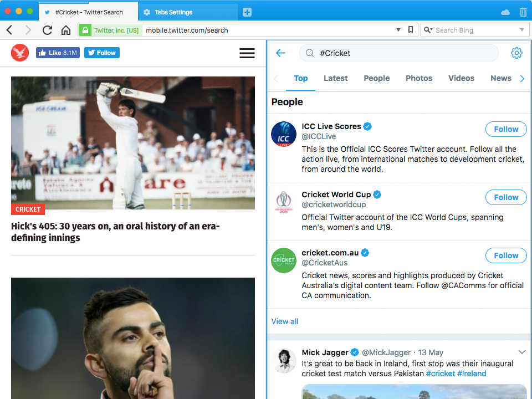Click the red CRICKET category tag

[28, 209]
